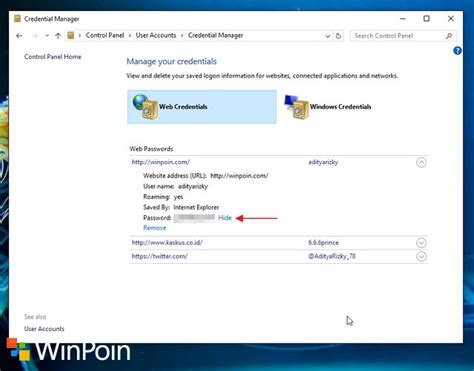Close the Credential Manager window
The width and height of the screenshot is (474, 371).
451,19
